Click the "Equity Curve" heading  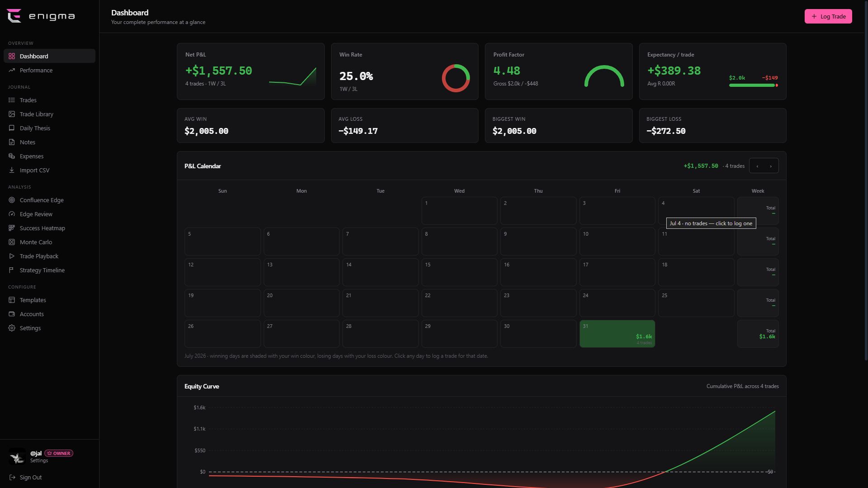tap(202, 386)
